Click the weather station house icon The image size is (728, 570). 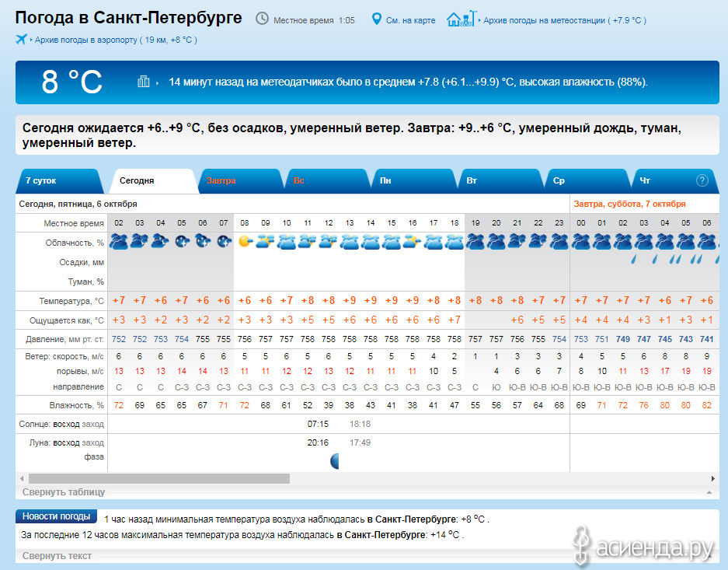pyautogui.click(x=462, y=19)
